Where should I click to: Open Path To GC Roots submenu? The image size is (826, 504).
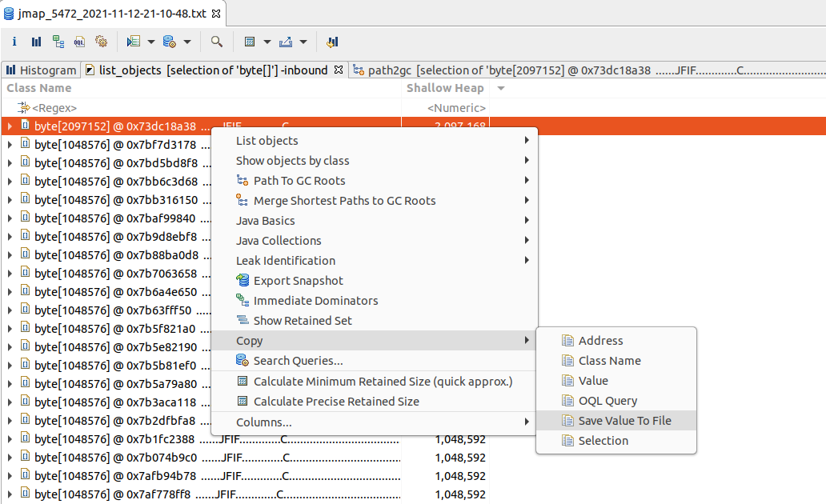pos(375,181)
